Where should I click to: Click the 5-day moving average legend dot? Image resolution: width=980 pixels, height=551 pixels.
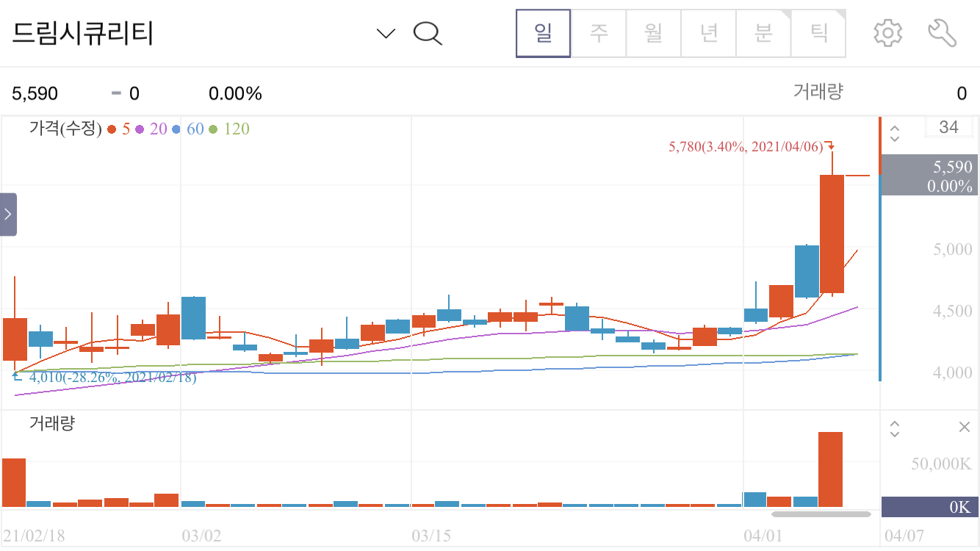click(112, 129)
